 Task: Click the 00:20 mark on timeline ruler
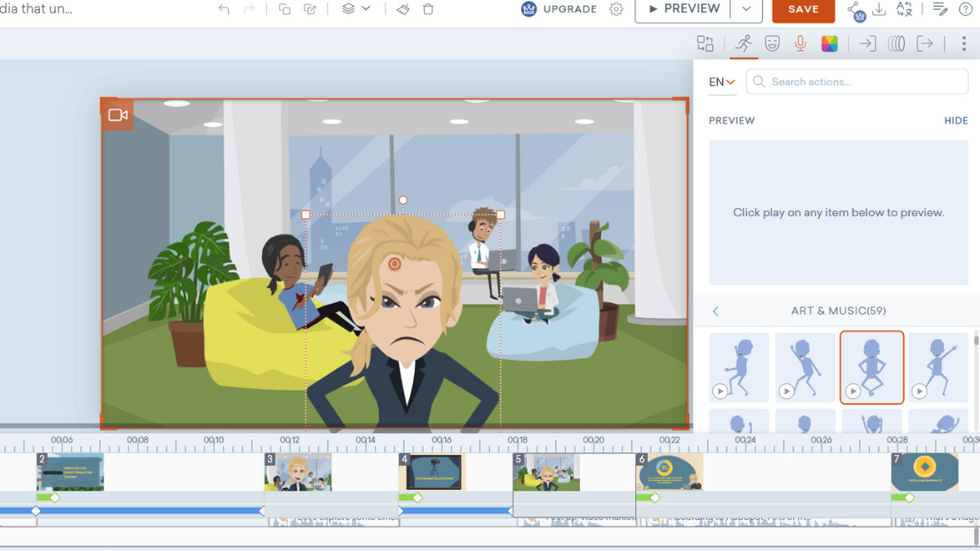click(x=594, y=440)
